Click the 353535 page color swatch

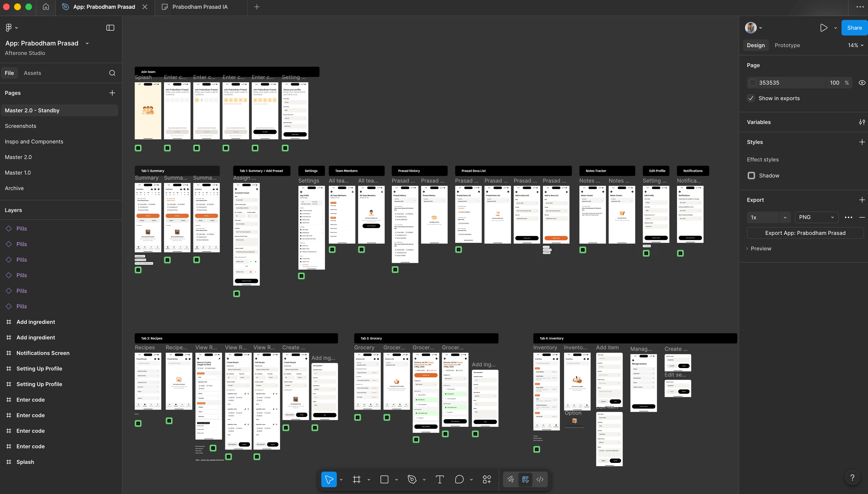(753, 82)
